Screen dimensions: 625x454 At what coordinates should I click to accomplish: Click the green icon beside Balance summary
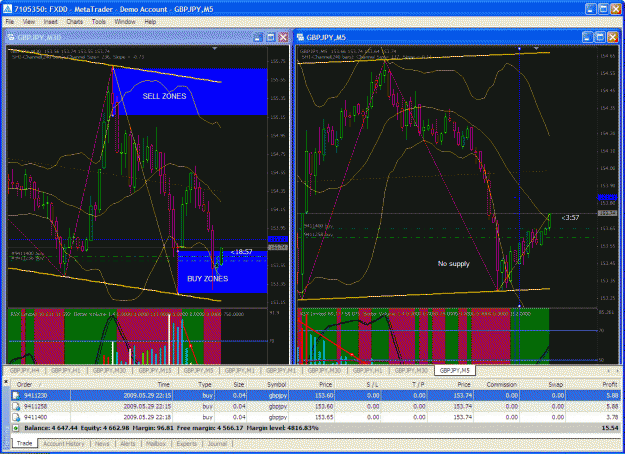tap(16, 428)
